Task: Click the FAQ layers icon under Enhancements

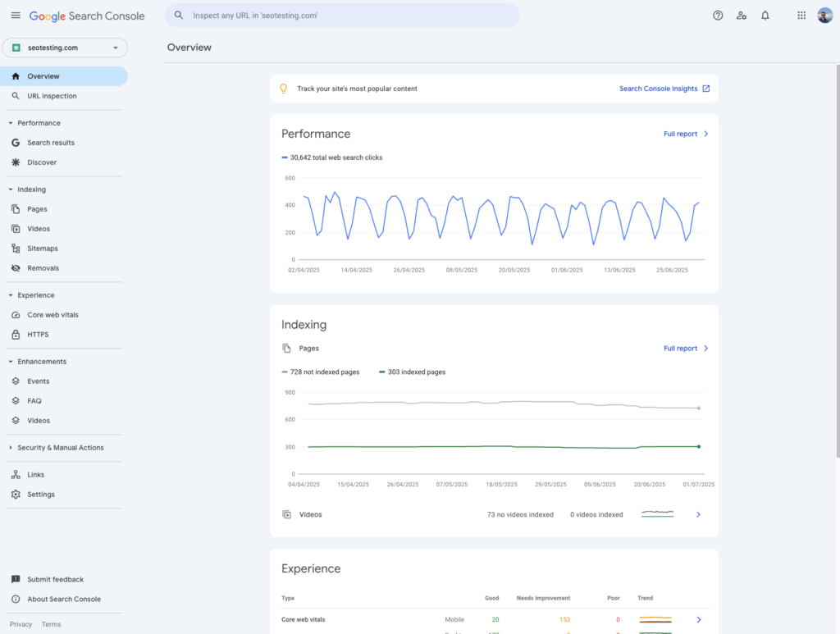Action: click(x=16, y=401)
